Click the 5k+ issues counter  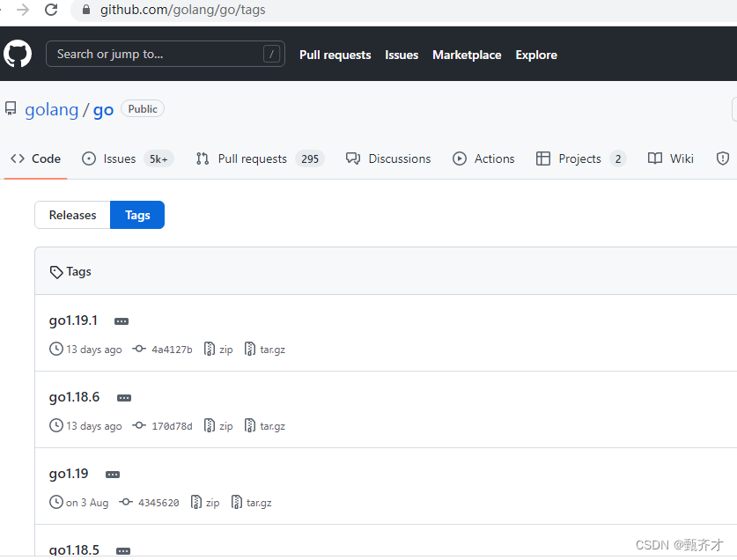tap(158, 158)
